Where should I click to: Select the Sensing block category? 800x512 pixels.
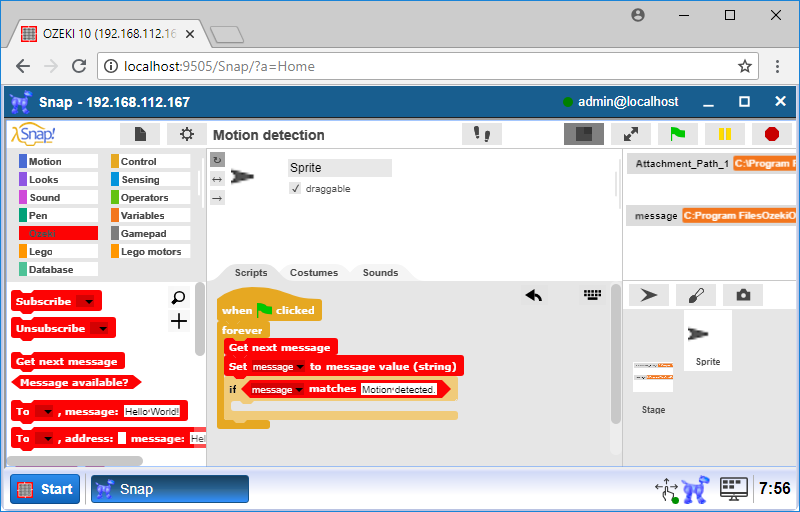pos(151,180)
